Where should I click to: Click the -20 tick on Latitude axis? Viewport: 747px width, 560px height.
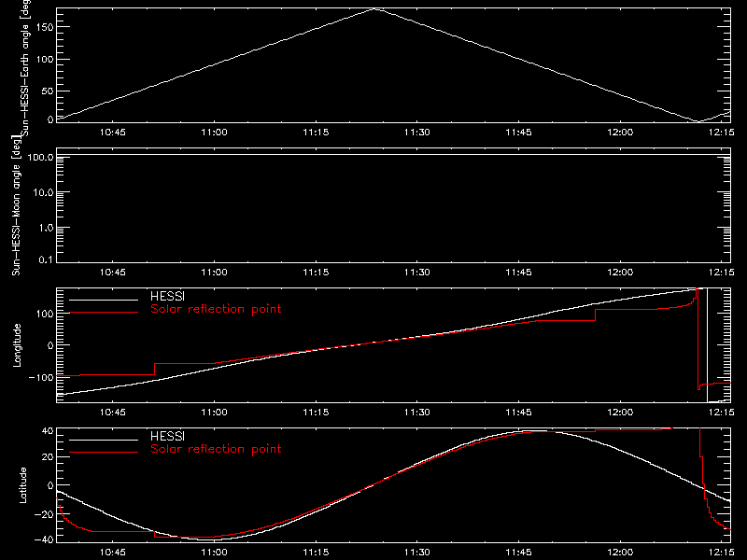pos(44,514)
